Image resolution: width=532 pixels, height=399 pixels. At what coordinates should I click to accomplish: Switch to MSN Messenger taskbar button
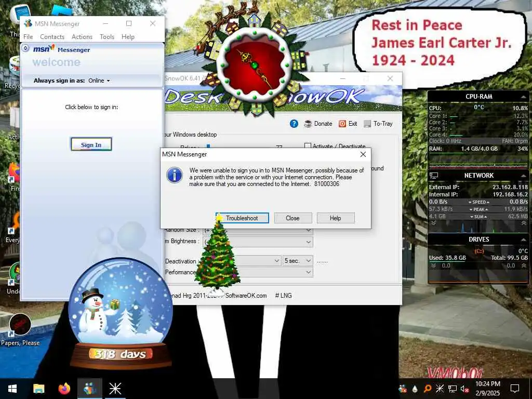pos(89,389)
